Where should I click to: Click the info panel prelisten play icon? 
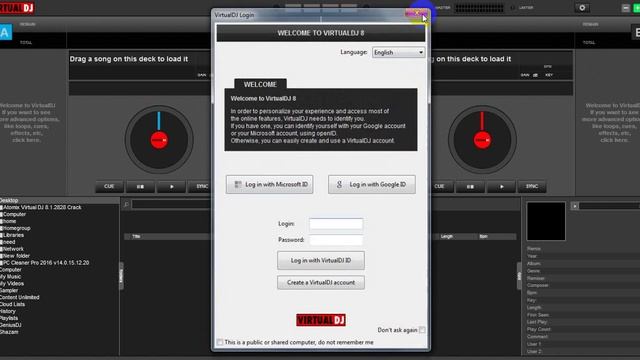pyautogui.click(x=575, y=206)
